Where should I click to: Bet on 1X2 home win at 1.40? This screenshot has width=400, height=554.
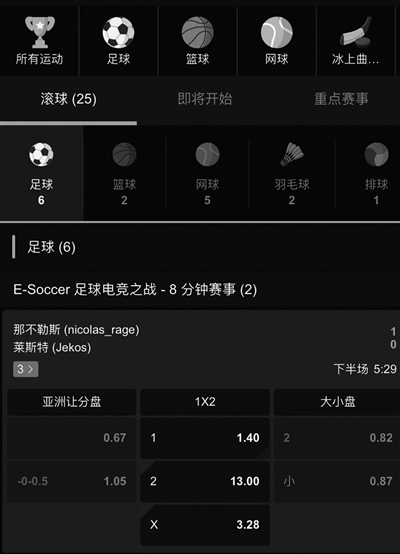pos(205,438)
